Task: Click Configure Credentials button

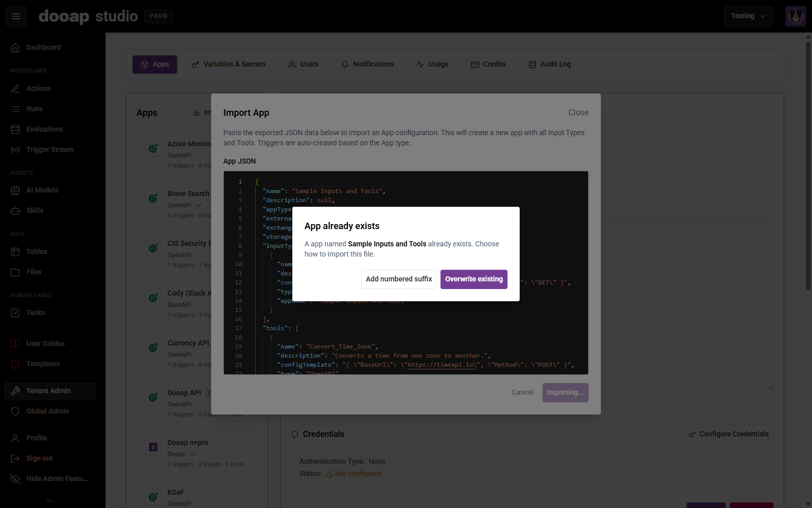Action: [x=729, y=434]
